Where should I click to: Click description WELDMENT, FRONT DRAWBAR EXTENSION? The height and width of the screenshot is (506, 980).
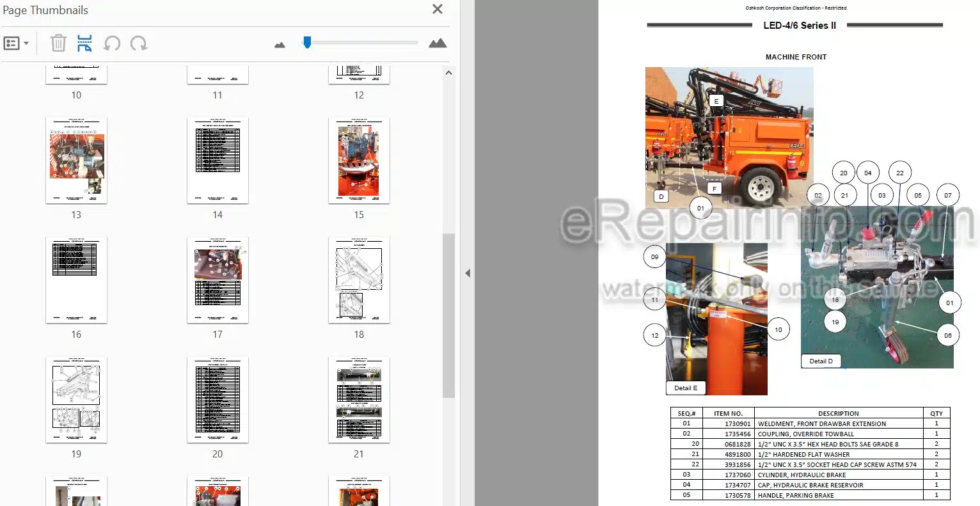[821, 423]
